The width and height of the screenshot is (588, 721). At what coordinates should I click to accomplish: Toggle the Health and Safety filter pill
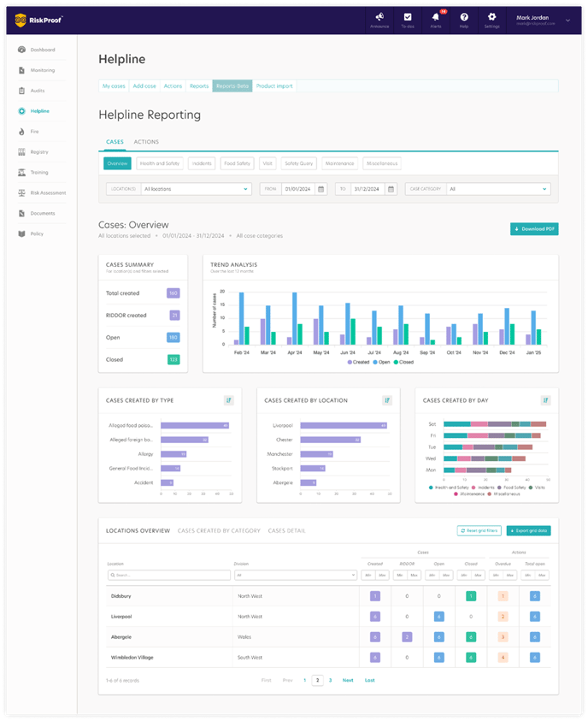160,163
